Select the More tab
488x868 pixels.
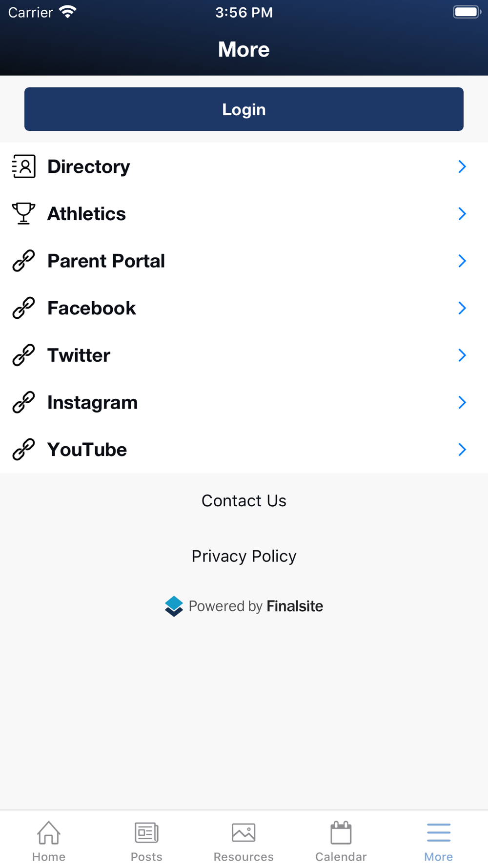(439, 842)
